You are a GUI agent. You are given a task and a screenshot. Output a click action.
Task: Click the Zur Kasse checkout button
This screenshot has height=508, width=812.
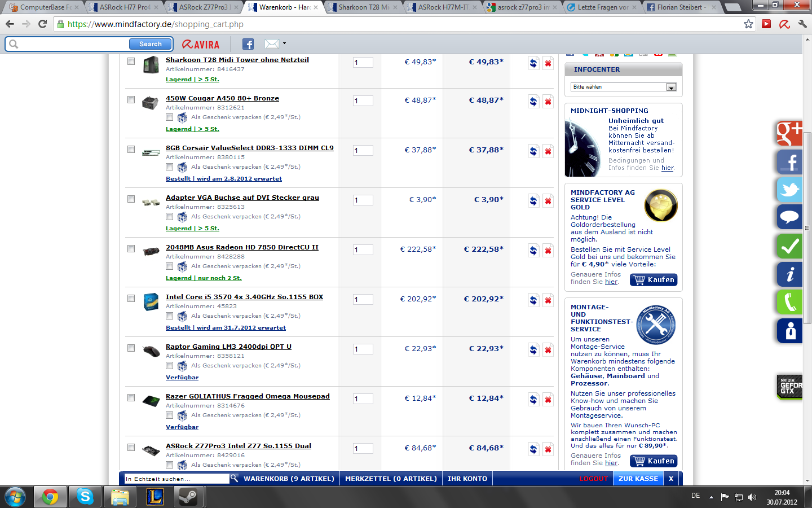[x=638, y=479]
